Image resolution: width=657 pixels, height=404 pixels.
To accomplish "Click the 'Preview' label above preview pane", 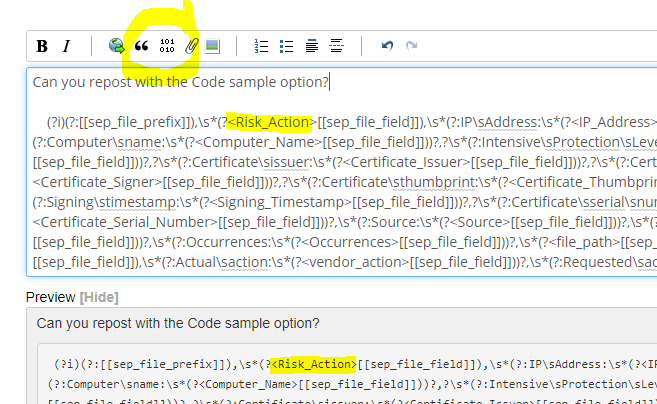I will pos(51,297).
